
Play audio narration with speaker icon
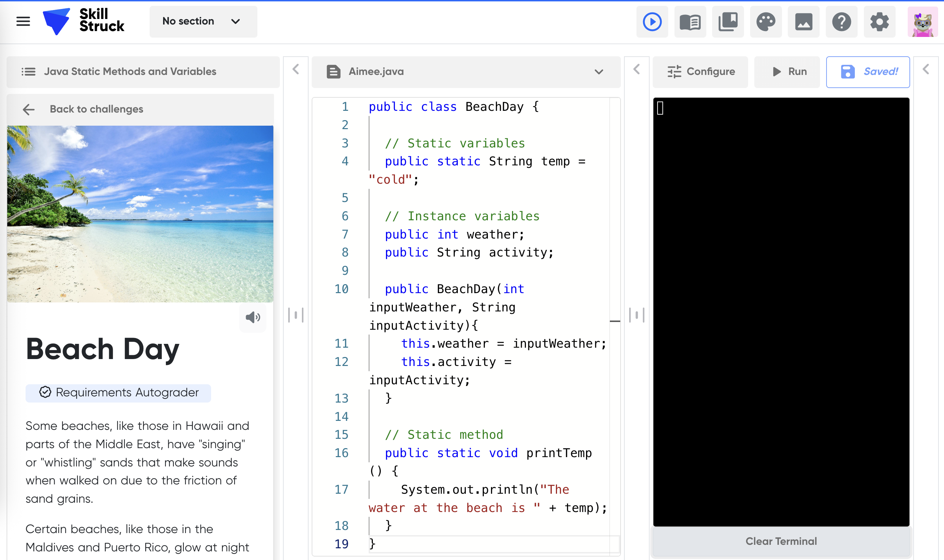point(253,317)
